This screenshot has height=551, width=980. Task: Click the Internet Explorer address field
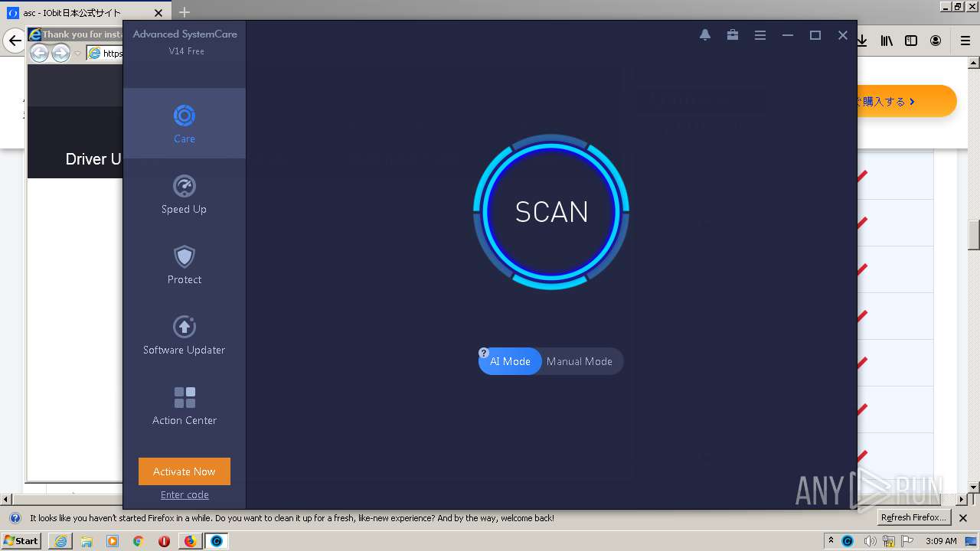[x=105, y=54]
